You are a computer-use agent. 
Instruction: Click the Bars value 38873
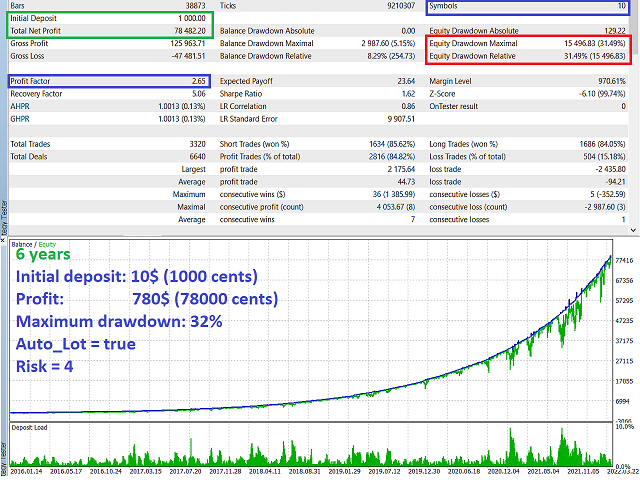(196, 6)
